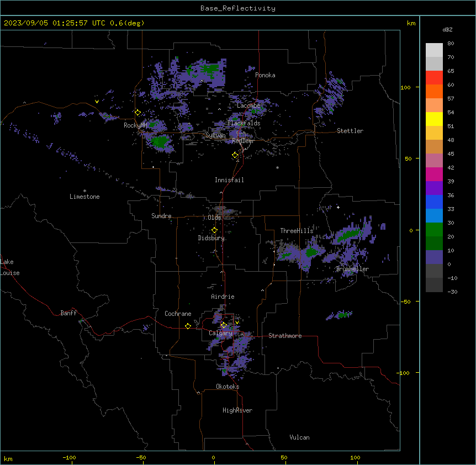Pick the blue 36-33 dBZ legend swatch
Screen dimensions: 476x465
pyautogui.click(x=434, y=202)
